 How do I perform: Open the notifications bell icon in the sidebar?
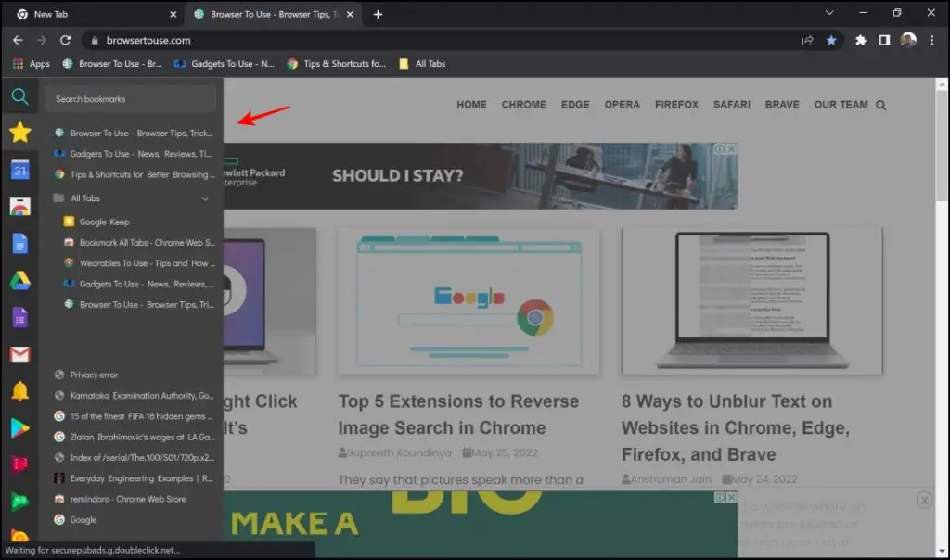point(19,391)
